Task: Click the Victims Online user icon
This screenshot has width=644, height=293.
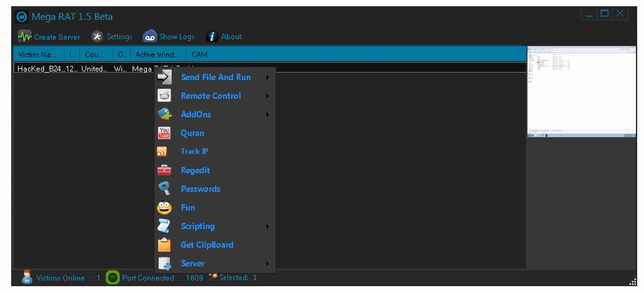Action: (x=27, y=277)
